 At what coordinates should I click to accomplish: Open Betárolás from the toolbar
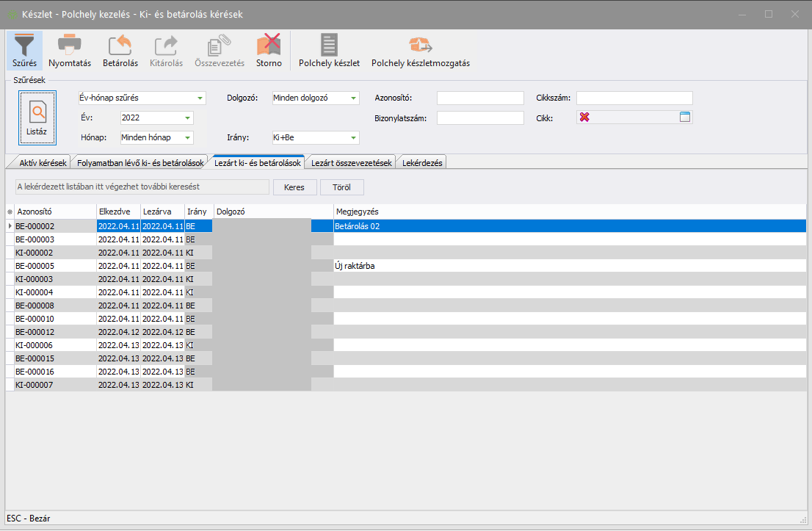pyautogui.click(x=120, y=46)
